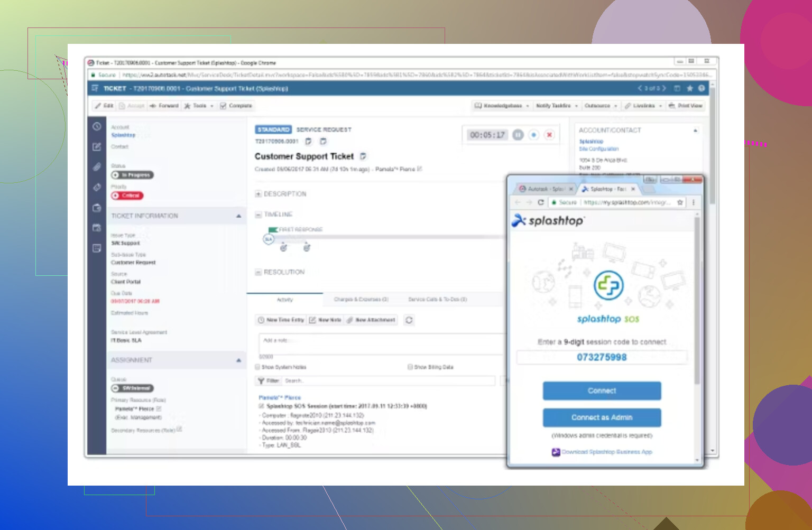
Task: Click the Connect button in Splashtop SOS
Action: pos(602,391)
